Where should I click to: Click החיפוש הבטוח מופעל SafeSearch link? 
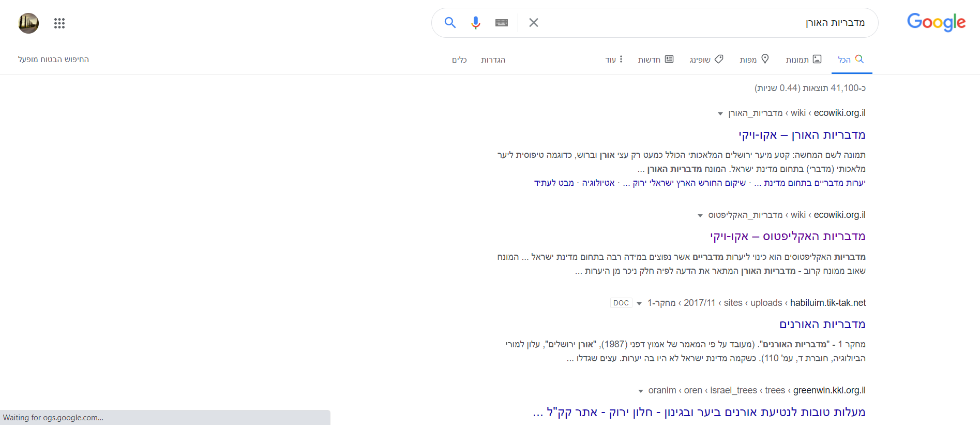tap(54, 60)
